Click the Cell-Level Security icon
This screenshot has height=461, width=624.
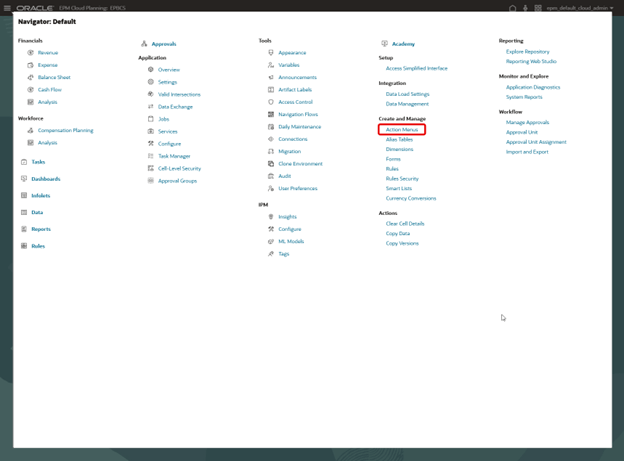[x=150, y=169]
